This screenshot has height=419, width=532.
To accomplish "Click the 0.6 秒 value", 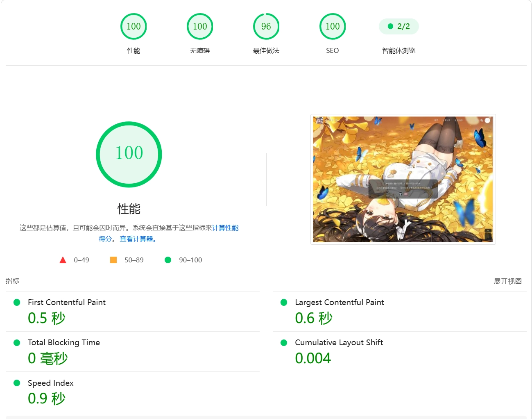I will pyautogui.click(x=314, y=318).
